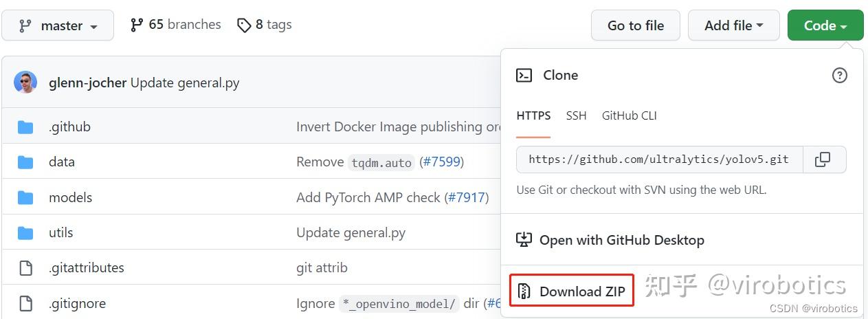Image resolution: width=868 pixels, height=319 pixels.
Task: Copy the HTTPS clone URL
Action: pyautogui.click(x=822, y=159)
